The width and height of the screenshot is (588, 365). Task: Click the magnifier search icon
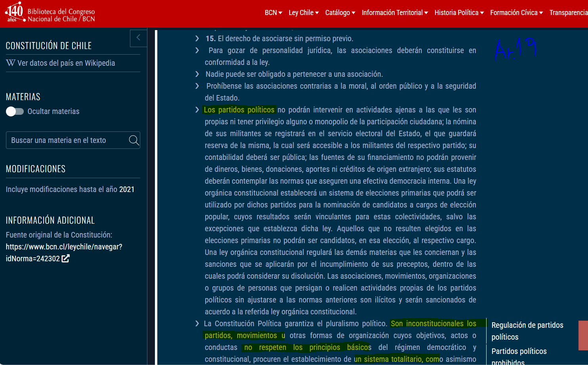point(134,140)
